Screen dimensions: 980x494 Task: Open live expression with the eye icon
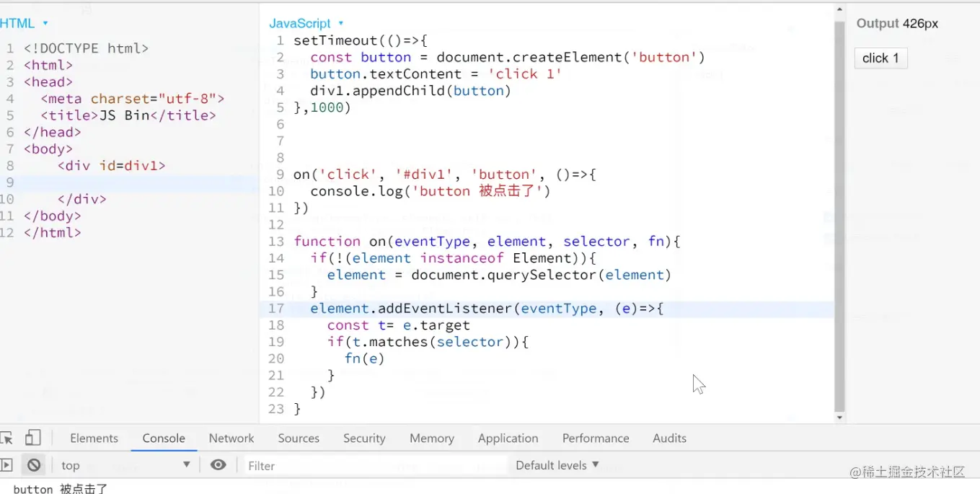click(218, 465)
